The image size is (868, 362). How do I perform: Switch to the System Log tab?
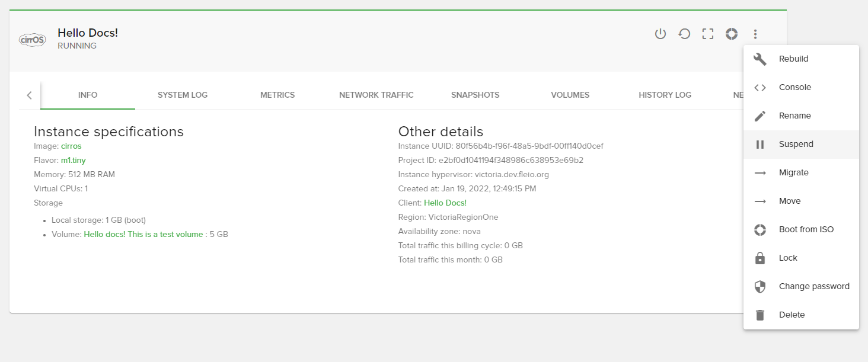(183, 95)
